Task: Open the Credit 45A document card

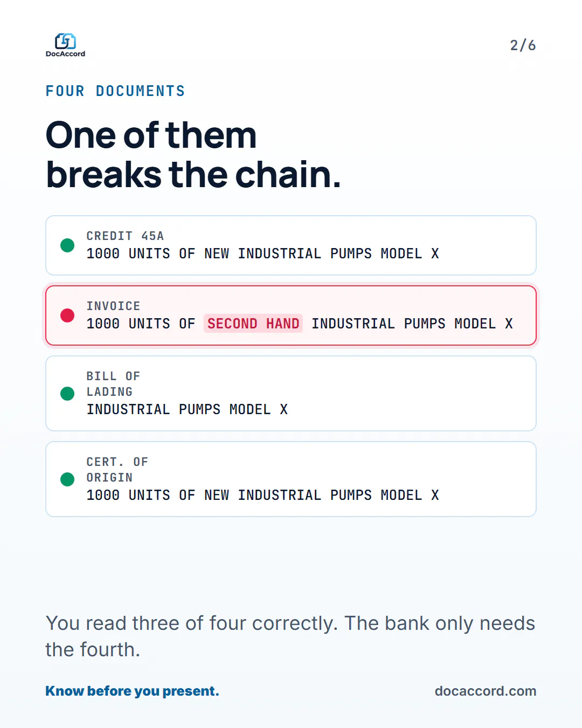Action: tap(291, 245)
